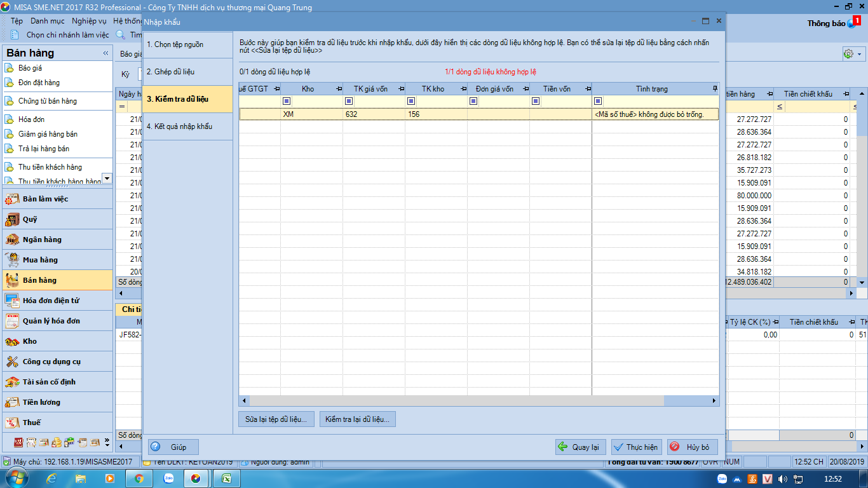
Task: Open the Danh mục menu
Action: pos(47,21)
